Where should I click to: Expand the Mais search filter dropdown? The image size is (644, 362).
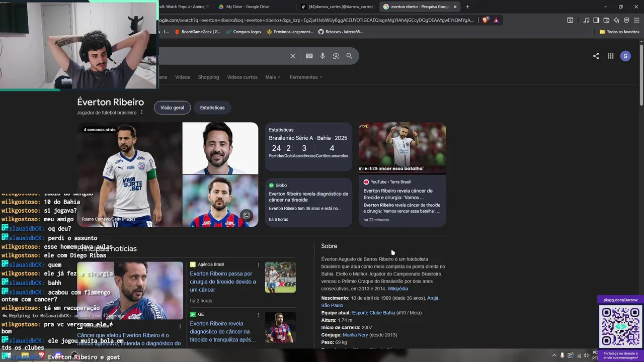point(273,77)
